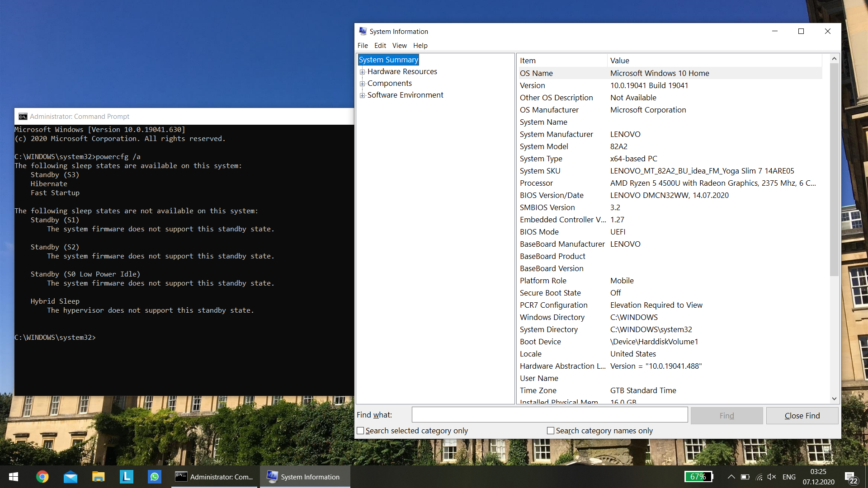Click inside the Find what text field
Image resolution: width=868 pixels, height=488 pixels.
[x=550, y=415]
